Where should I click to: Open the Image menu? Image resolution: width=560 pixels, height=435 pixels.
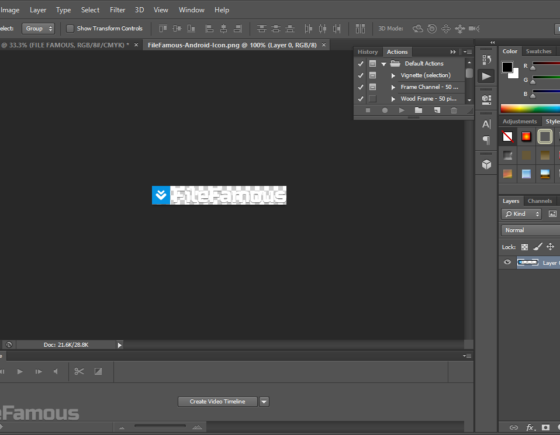point(10,10)
